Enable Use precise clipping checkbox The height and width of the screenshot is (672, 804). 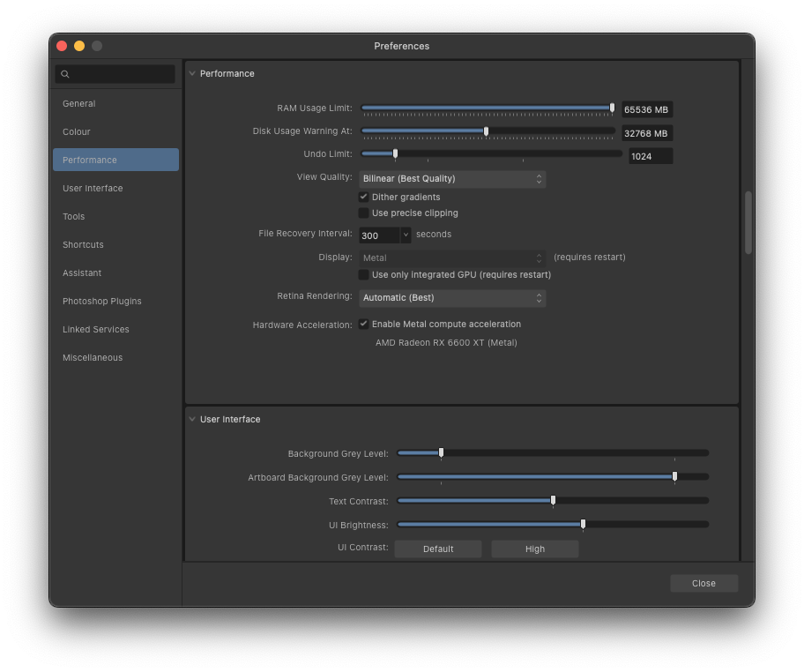pos(363,213)
